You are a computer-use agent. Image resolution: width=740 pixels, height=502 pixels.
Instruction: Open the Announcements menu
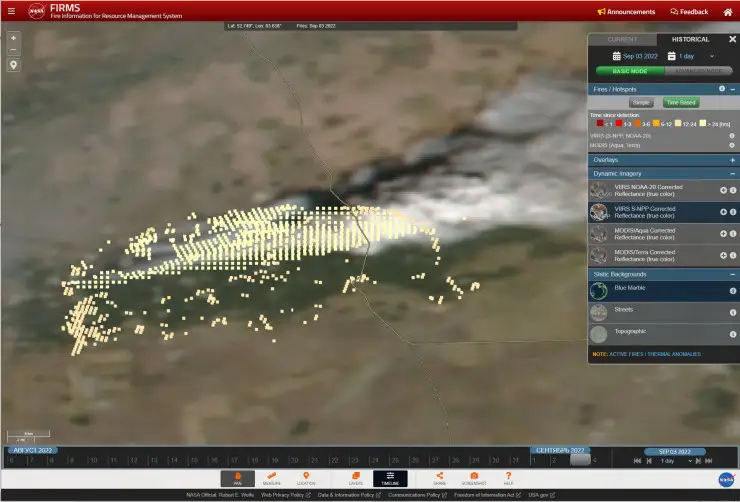pos(626,12)
